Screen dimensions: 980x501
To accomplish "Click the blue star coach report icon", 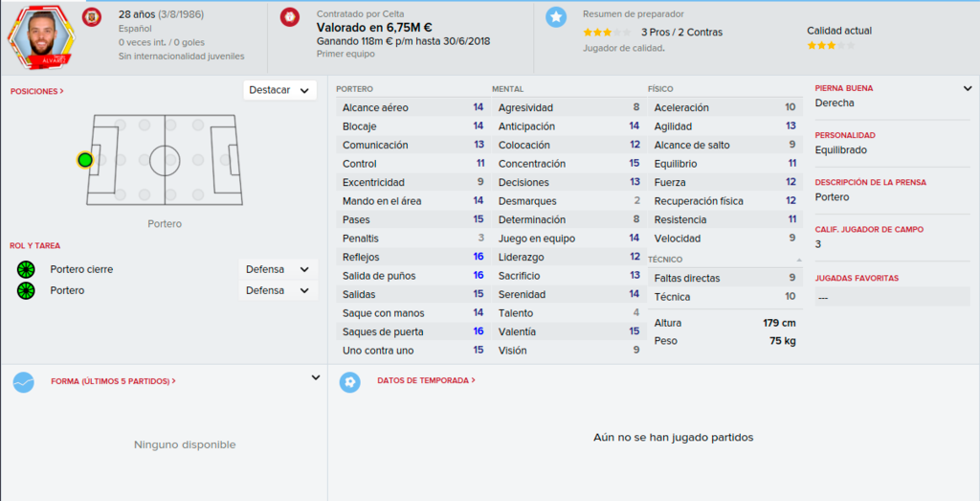I will pos(556,17).
